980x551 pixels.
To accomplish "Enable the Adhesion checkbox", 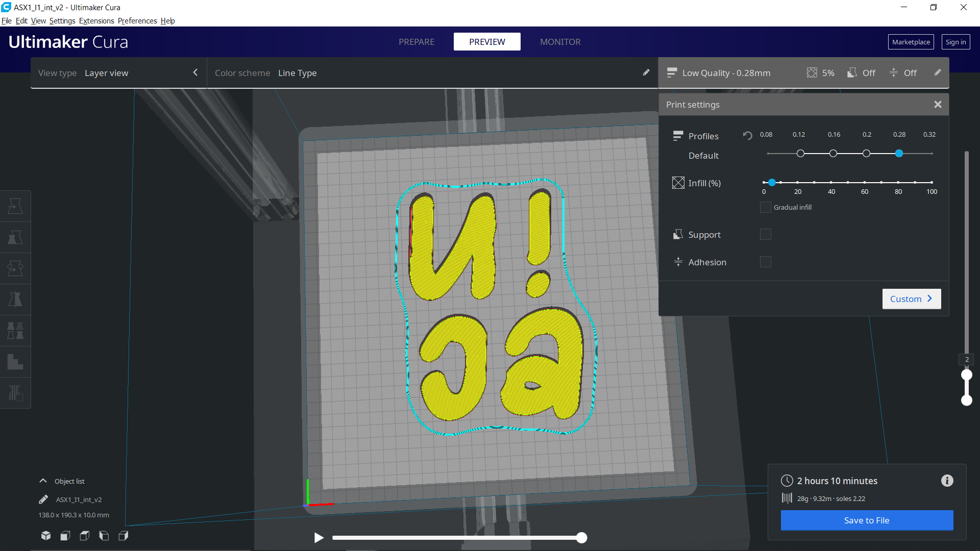I will (765, 262).
